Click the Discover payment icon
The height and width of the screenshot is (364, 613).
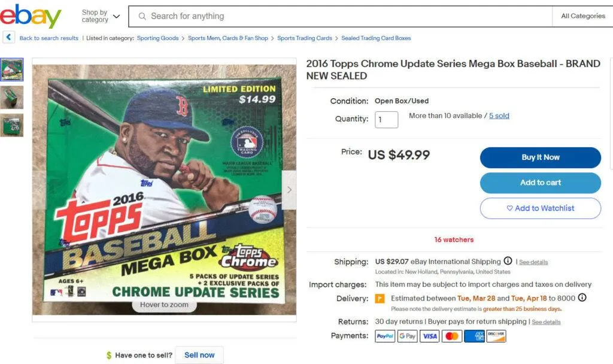[x=496, y=336]
